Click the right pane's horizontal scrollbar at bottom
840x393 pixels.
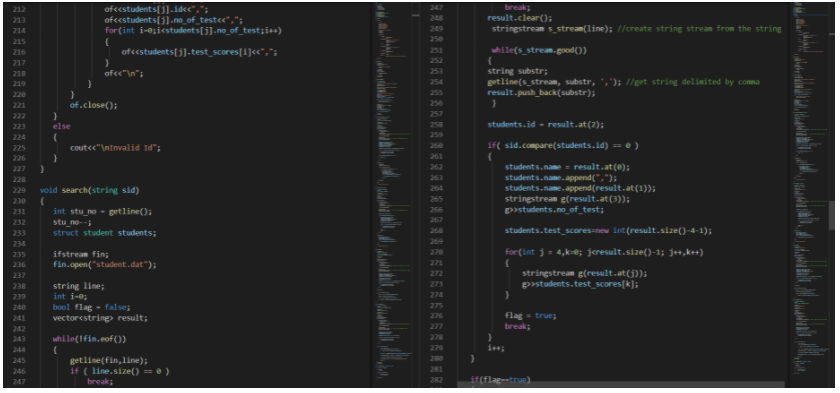621,383
